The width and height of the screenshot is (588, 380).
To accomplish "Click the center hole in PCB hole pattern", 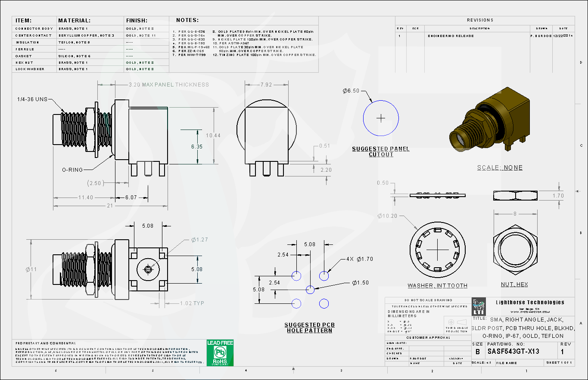I will (310, 290).
